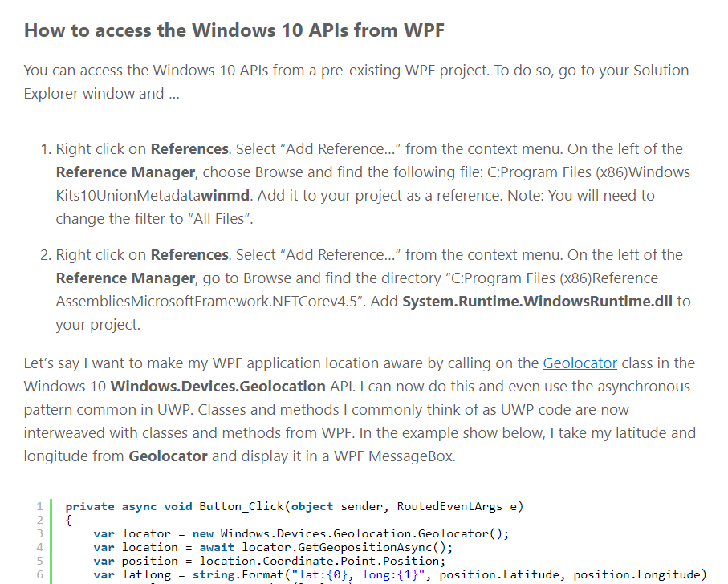Viewport: 728px width, 584px height.
Task: Click the code line containing "await locator.GetGeopositionAsync()"
Action: (x=273, y=547)
